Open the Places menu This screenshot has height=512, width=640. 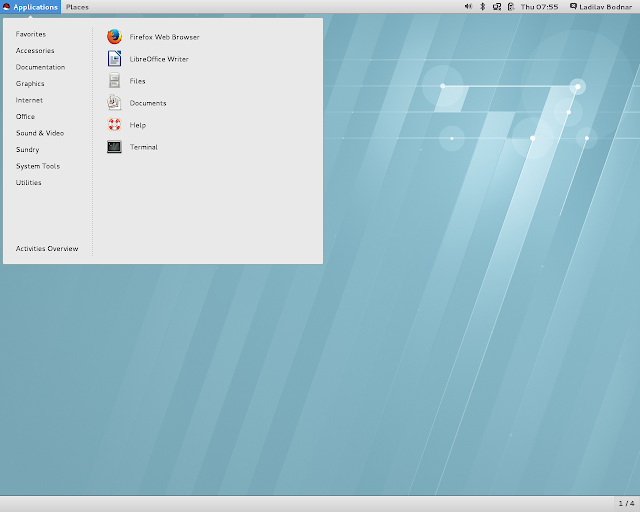[77, 7]
